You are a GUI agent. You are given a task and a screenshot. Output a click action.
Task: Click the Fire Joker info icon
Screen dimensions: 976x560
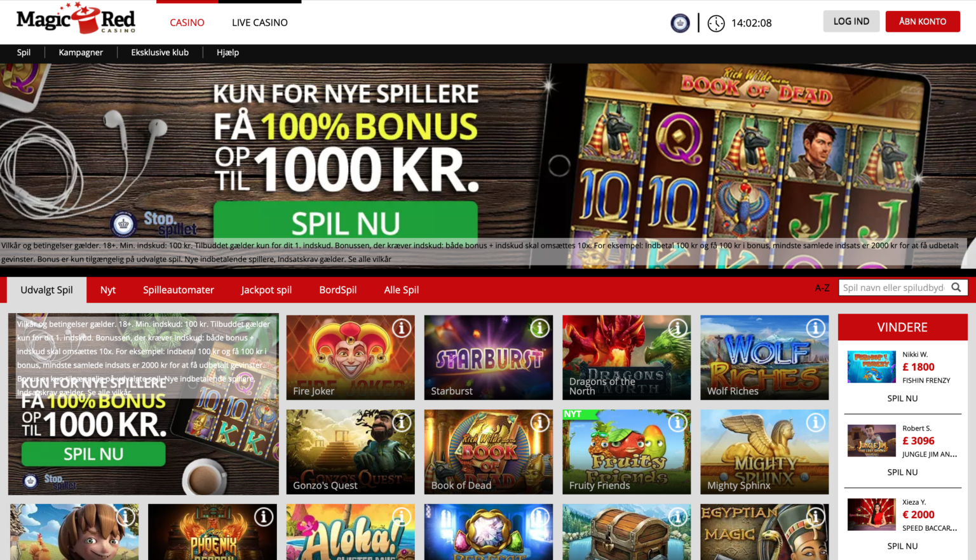pyautogui.click(x=402, y=328)
